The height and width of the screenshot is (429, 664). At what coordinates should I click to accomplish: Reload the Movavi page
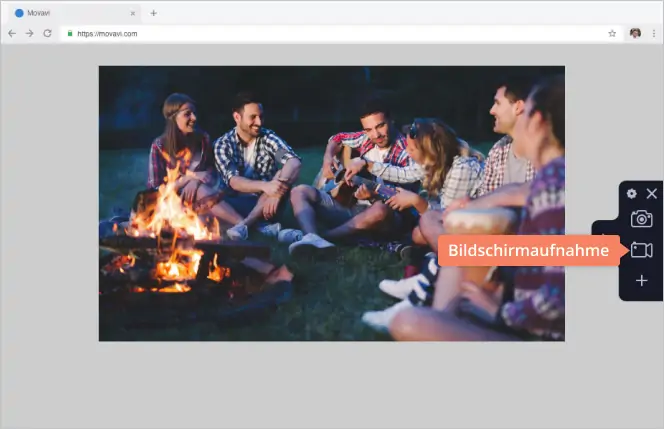pyautogui.click(x=47, y=33)
